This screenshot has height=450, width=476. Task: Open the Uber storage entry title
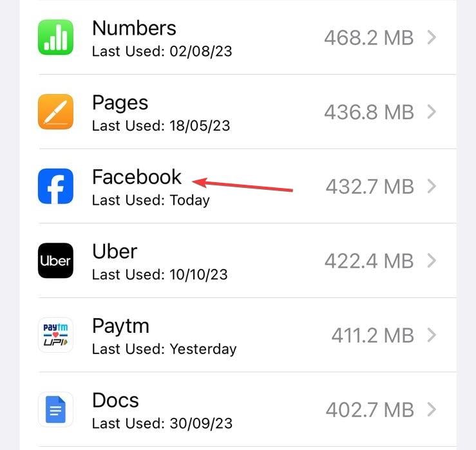pyautogui.click(x=115, y=252)
